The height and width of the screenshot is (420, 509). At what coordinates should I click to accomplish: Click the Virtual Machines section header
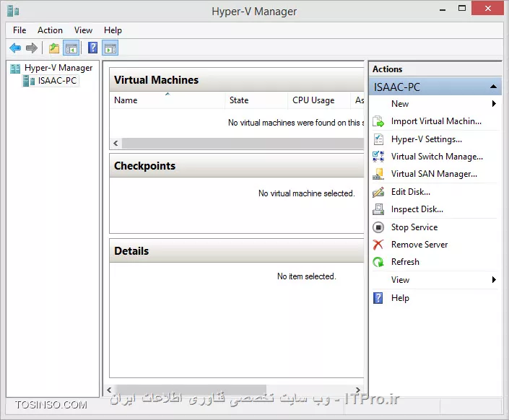237,80
